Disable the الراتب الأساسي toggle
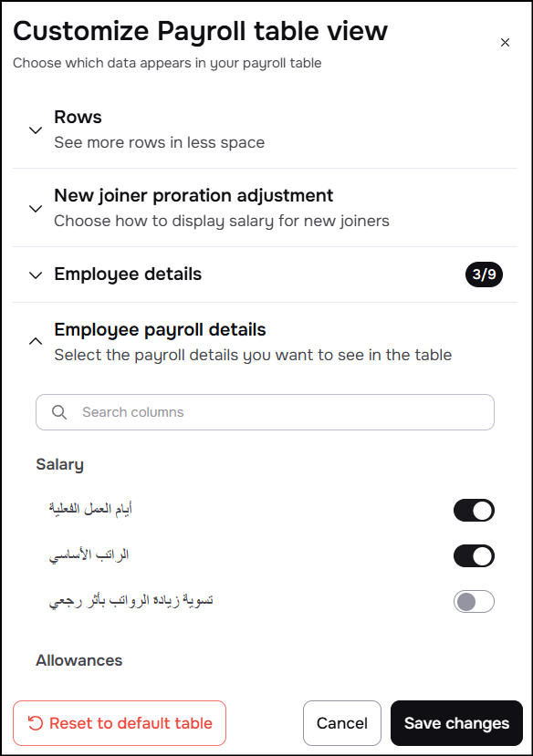 [x=474, y=556]
